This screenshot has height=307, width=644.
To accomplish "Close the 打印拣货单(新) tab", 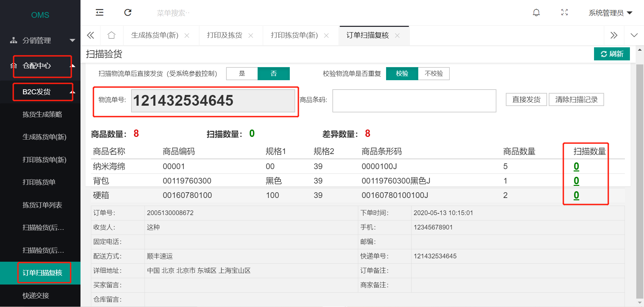I will click(326, 36).
